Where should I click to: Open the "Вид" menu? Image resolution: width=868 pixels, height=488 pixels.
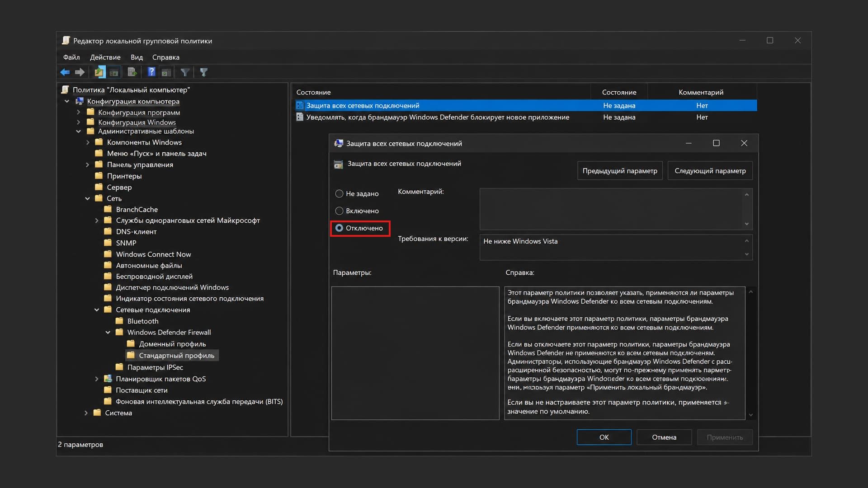pyautogui.click(x=137, y=57)
